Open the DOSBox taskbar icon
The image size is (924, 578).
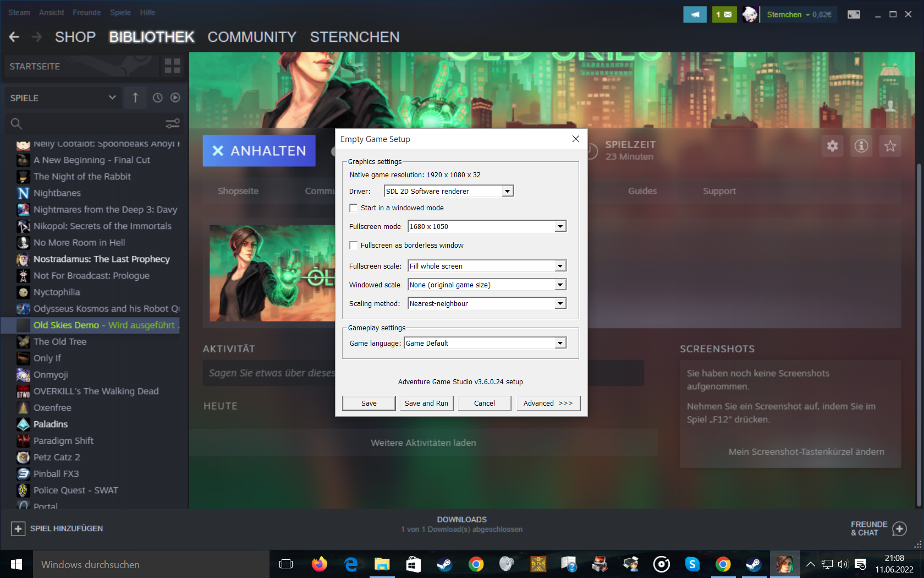coord(538,564)
